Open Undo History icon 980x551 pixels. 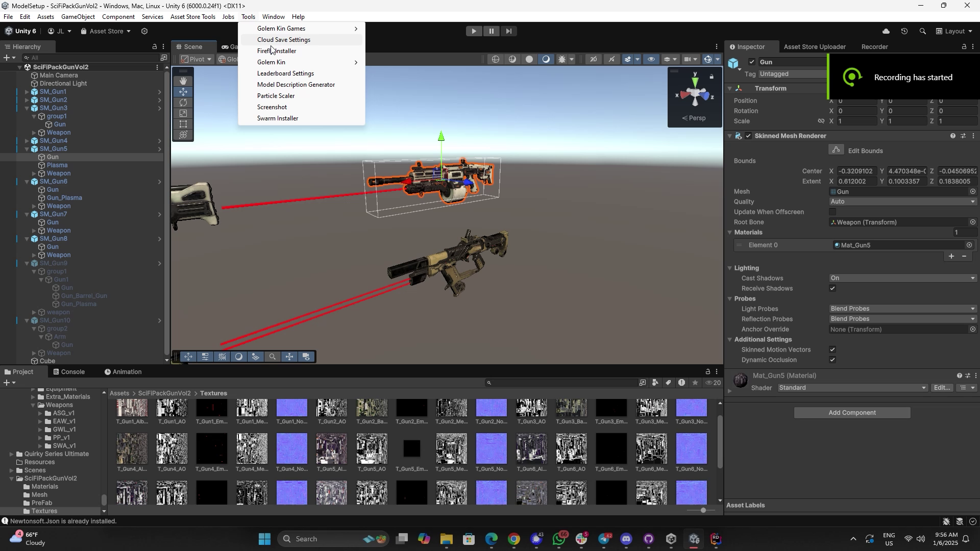click(904, 31)
